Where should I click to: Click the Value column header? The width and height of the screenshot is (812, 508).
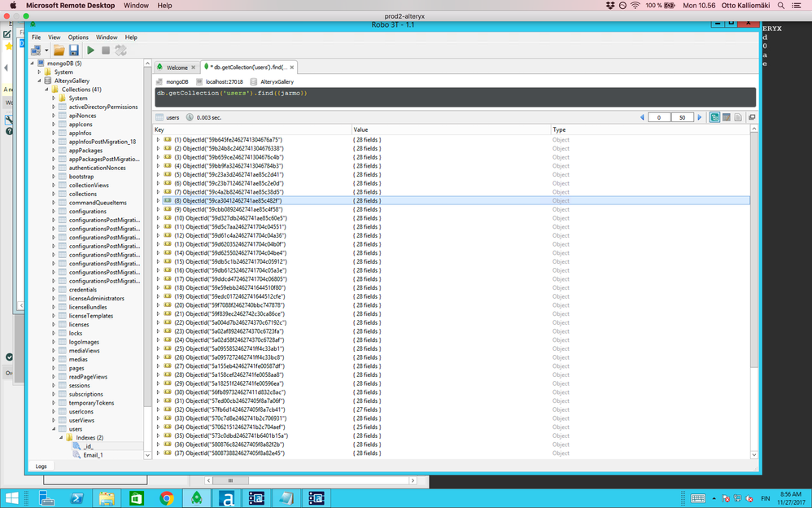[x=451, y=129]
